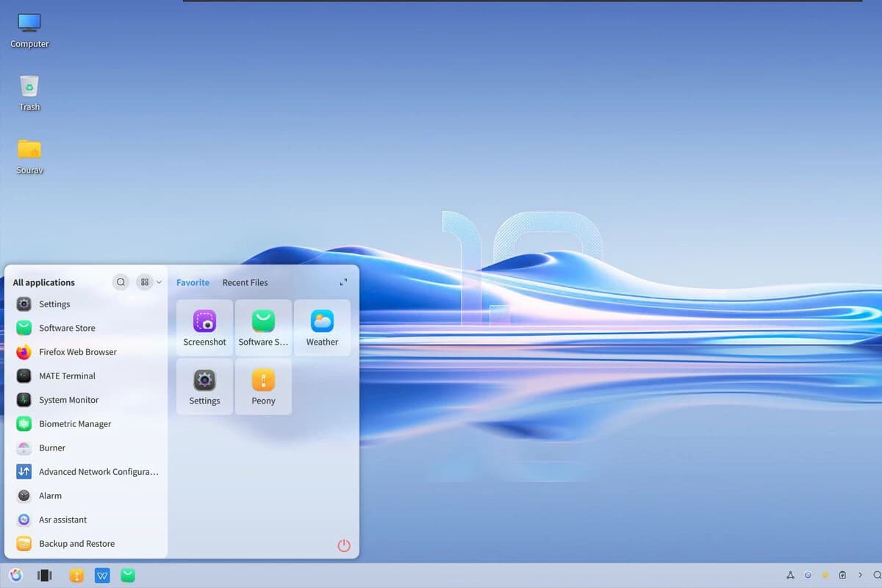Switch to the Favorite tab
The image size is (882, 588).
[193, 282]
